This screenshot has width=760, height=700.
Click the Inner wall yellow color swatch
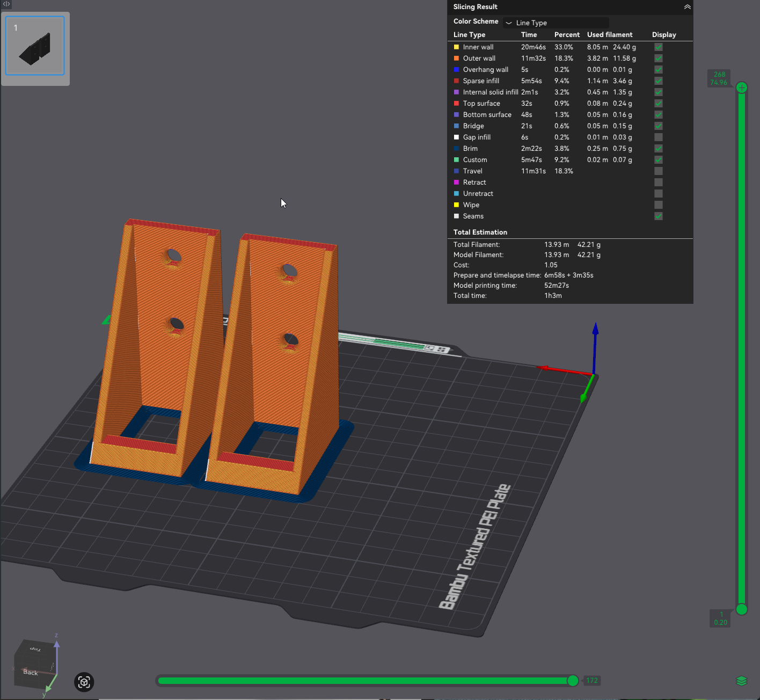click(456, 47)
